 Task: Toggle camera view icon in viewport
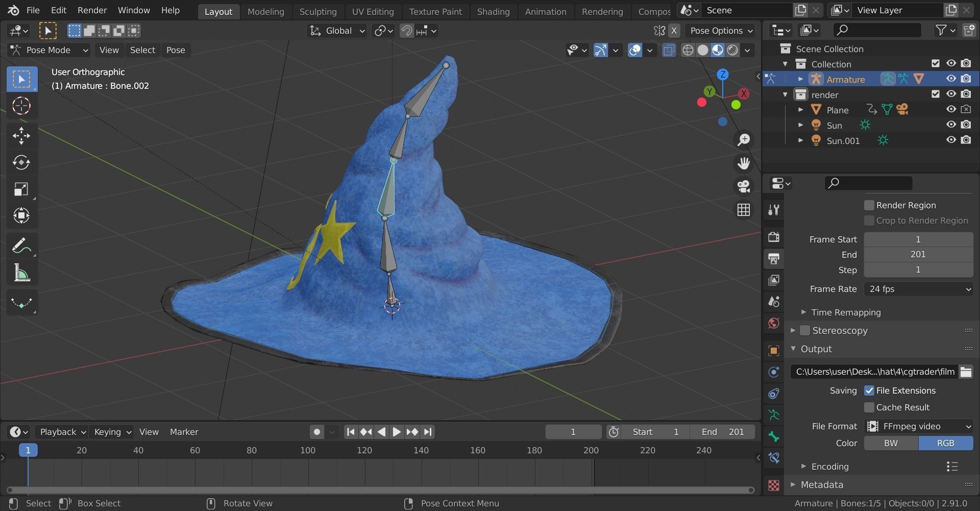[x=744, y=186]
